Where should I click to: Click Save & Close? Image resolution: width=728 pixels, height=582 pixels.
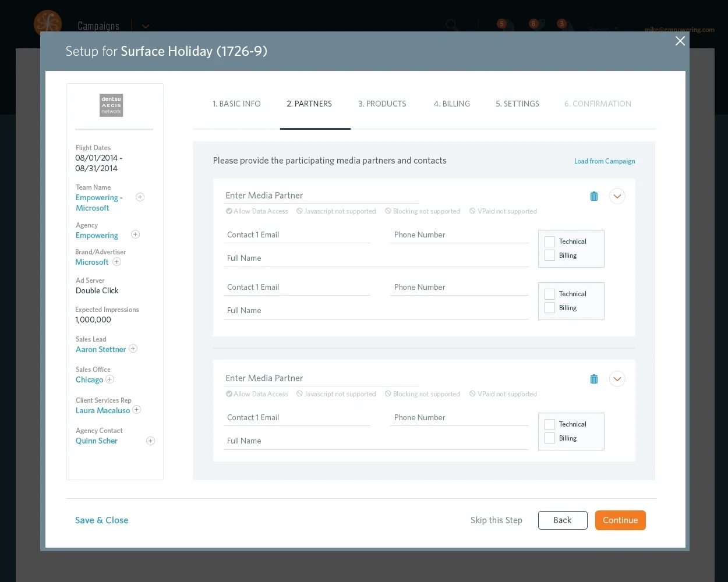tap(102, 520)
